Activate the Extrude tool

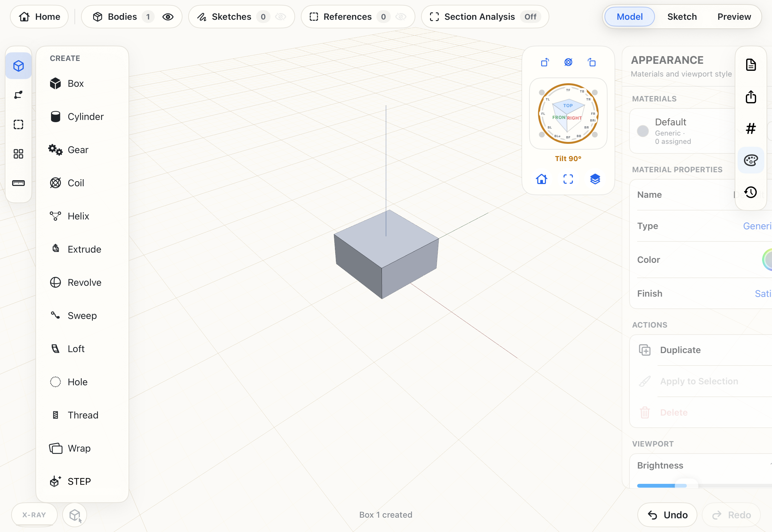[82, 249]
